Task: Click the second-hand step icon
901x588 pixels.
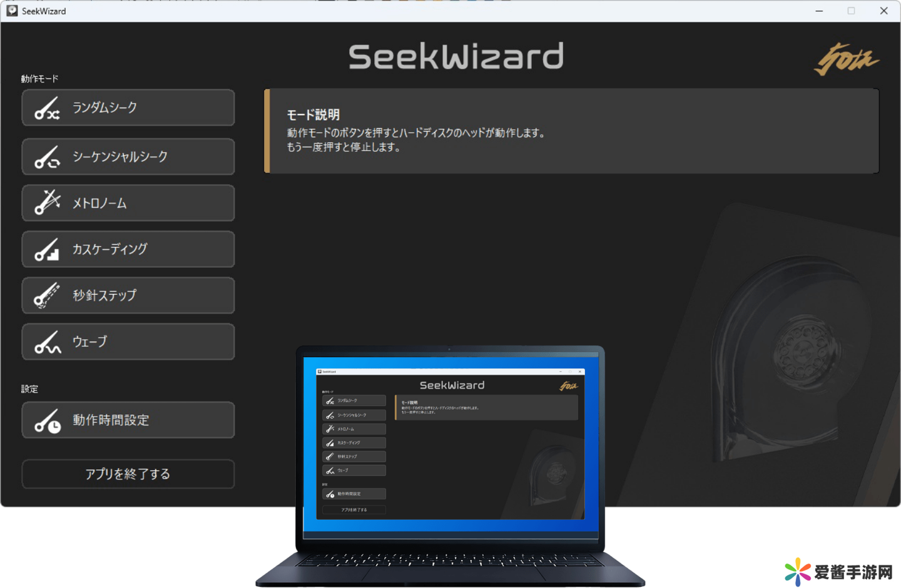Action: tap(47, 295)
